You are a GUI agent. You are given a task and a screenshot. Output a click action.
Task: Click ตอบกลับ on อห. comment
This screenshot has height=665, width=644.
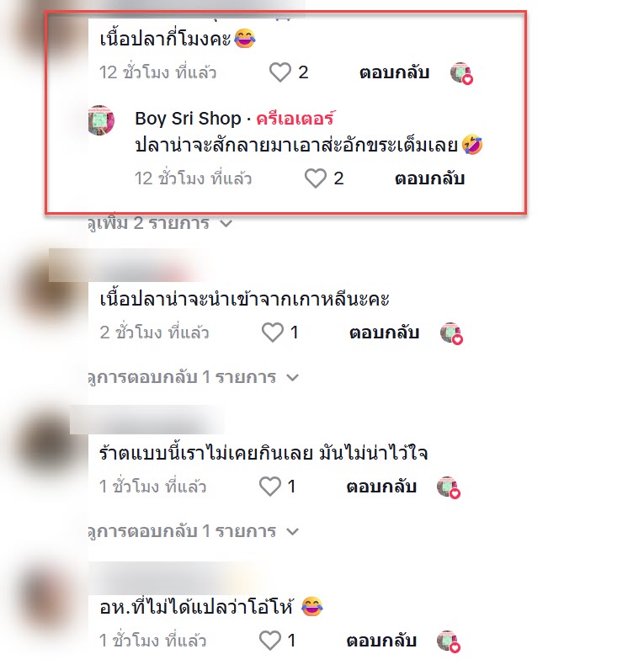381,641
